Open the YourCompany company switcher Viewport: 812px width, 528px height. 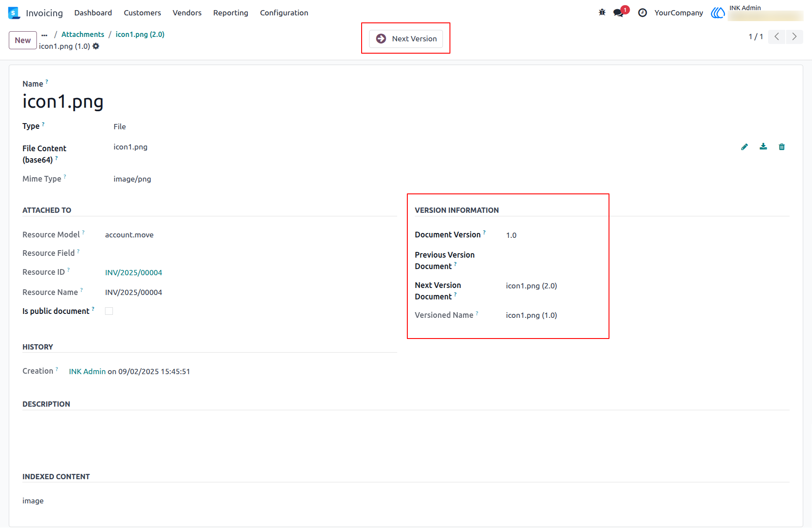coord(678,13)
